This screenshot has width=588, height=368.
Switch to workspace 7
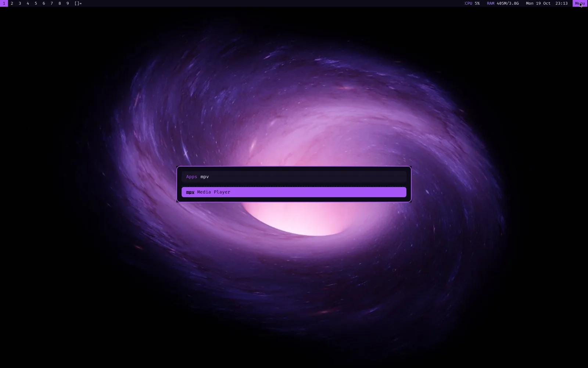[x=52, y=3]
